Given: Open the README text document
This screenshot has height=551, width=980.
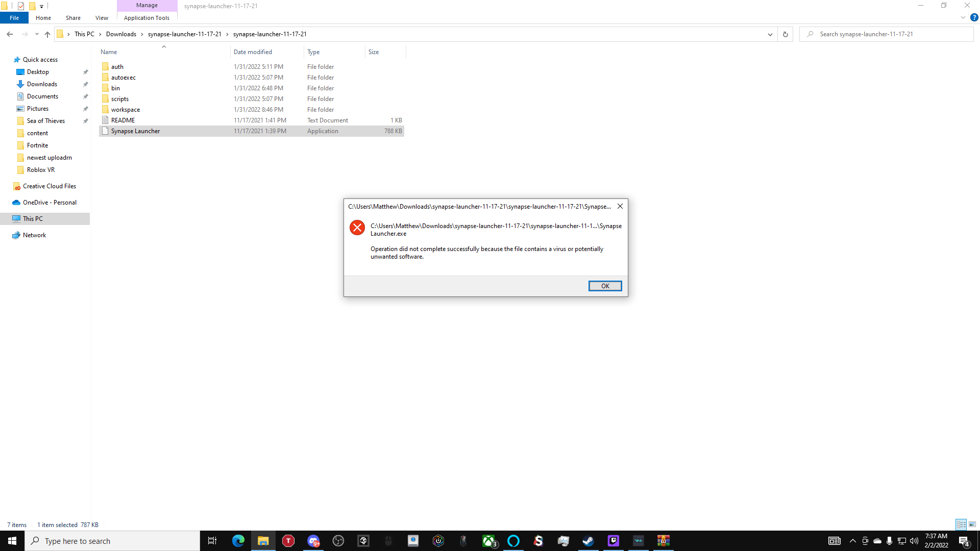Looking at the screenshot, I should tap(122, 120).
